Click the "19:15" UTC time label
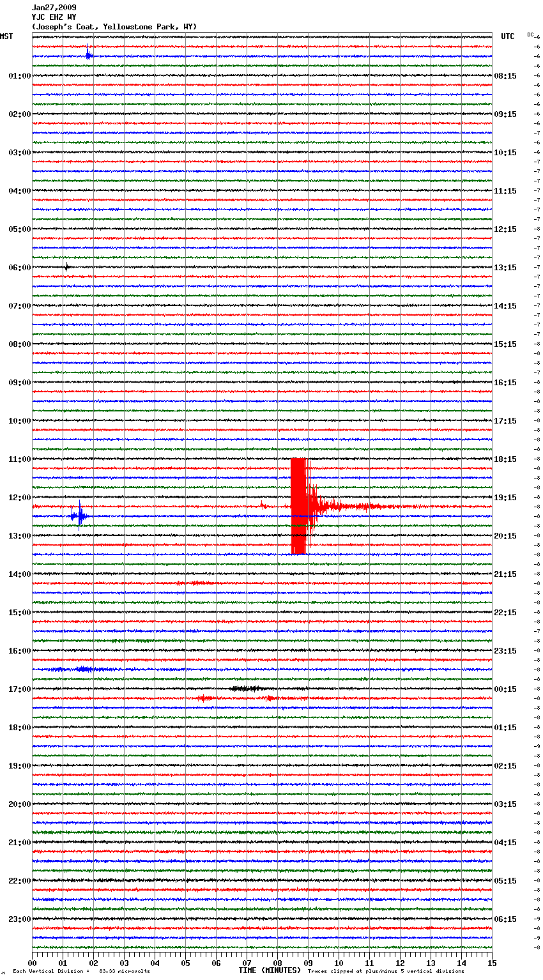 505,498
